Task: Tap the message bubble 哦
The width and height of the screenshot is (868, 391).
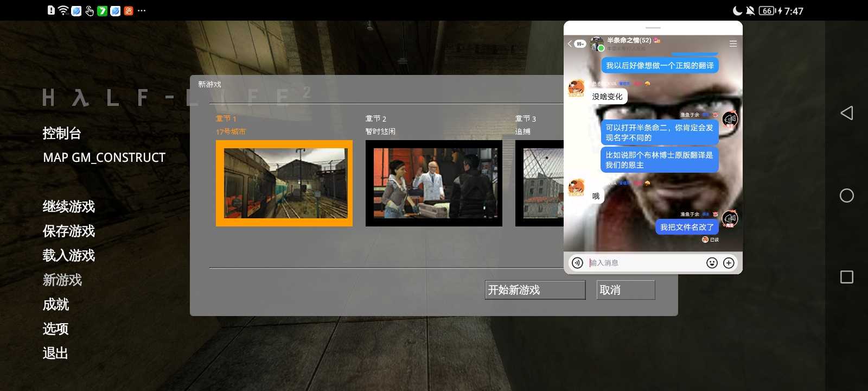Action: [x=596, y=196]
